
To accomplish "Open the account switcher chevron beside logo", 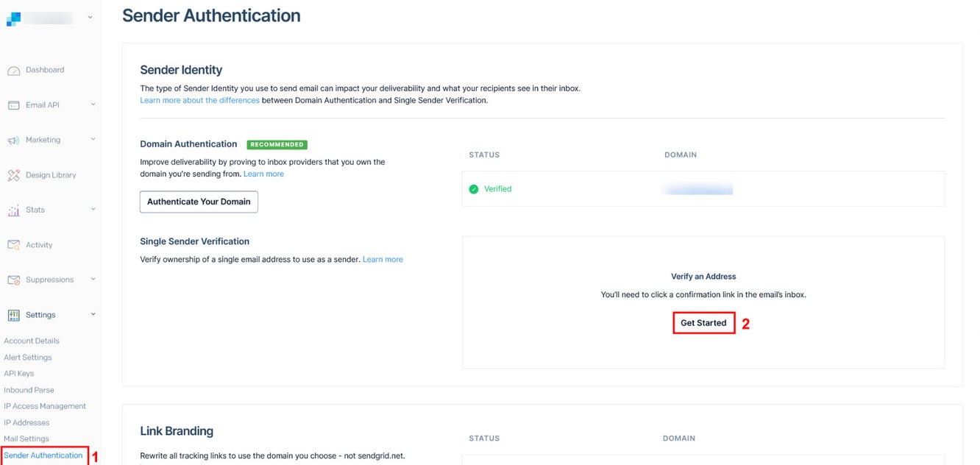I will 90,18.
